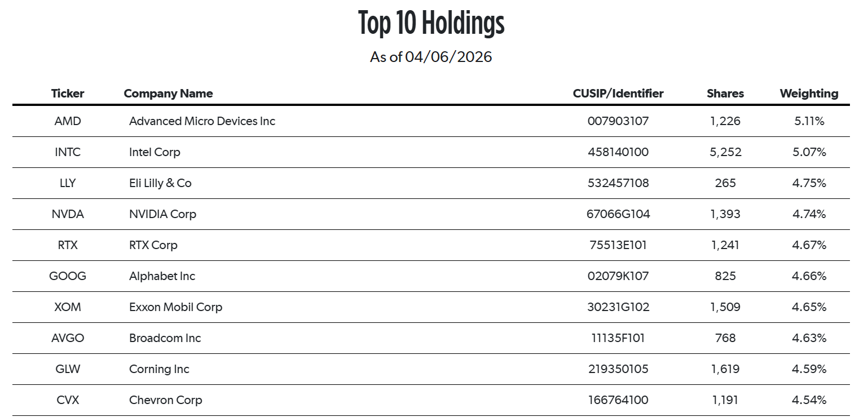Click the GLW ticker symbol
This screenshot has height=417, width=868.
pyautogui.click(x=68, y=369)
